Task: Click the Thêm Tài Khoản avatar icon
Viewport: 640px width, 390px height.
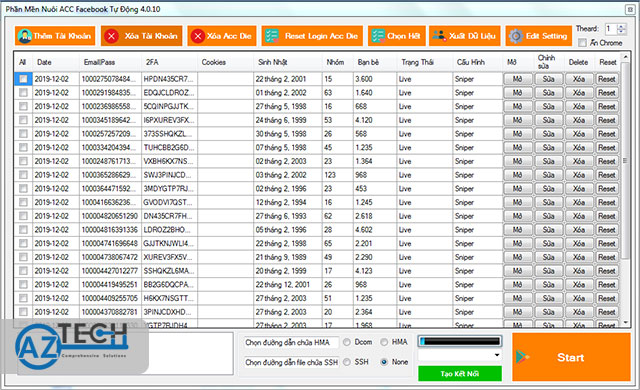Action: 24,36
